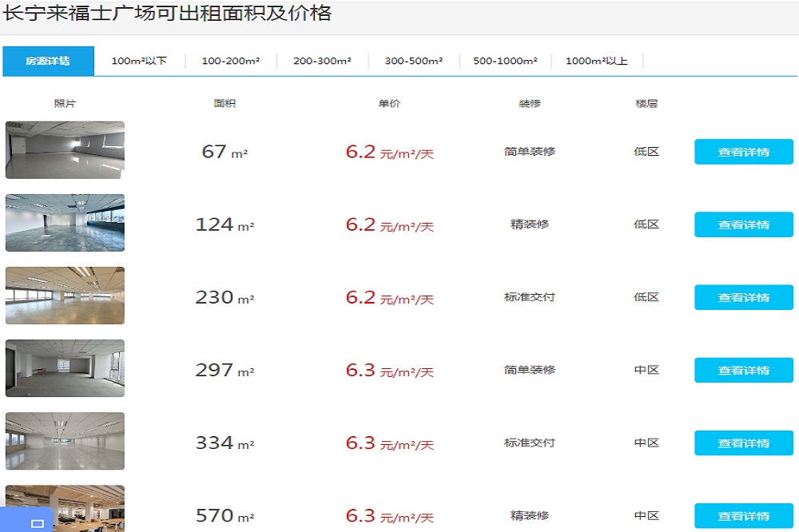Click the 334 m² area text
Image resolution: width=799 pixels, height=532 pixels.
coord(225,443)
